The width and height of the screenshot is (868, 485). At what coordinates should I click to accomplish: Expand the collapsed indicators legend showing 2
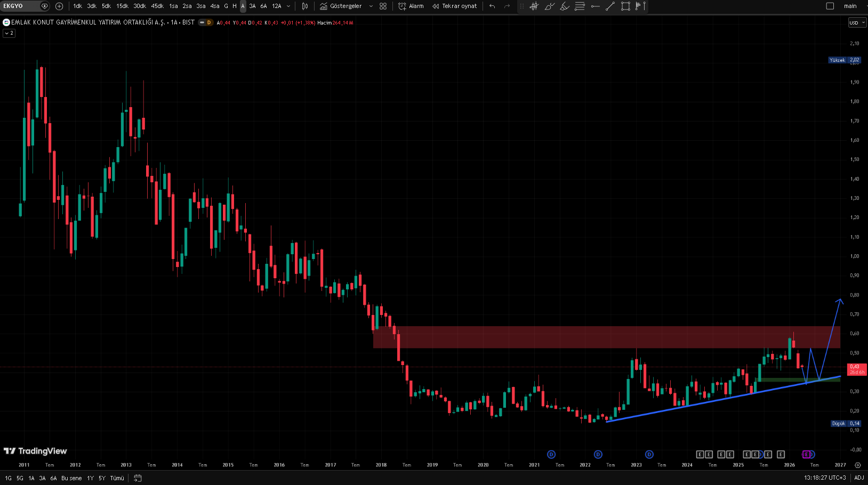pyautogui.click(x=9, y=33)
